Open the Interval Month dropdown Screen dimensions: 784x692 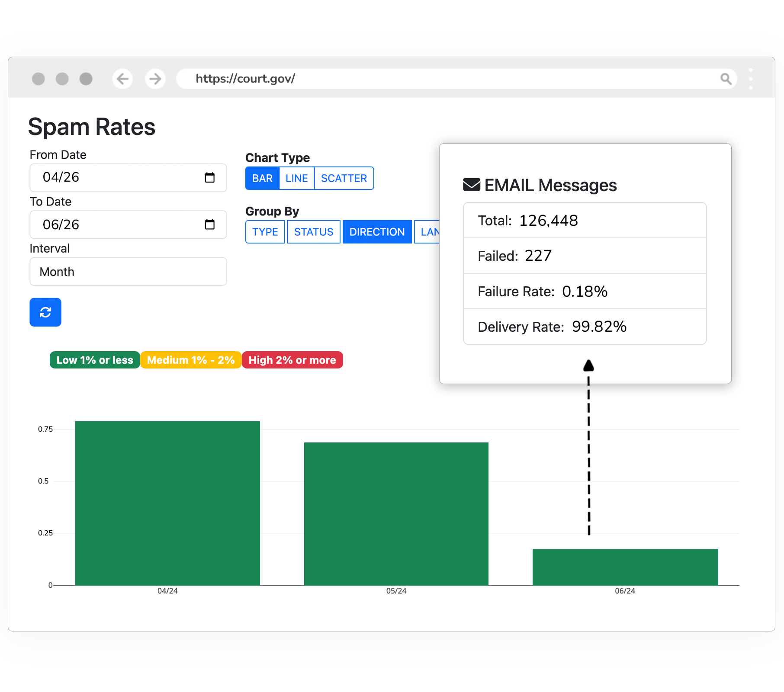click(128, 272)
